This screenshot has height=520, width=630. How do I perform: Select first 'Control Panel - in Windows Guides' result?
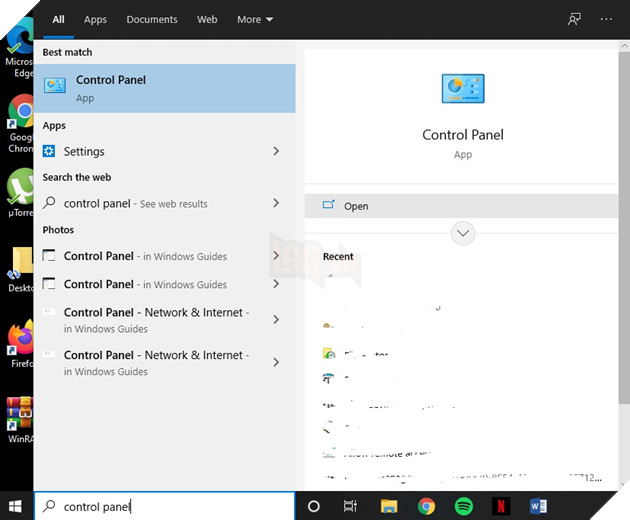(x=165, y=256)
